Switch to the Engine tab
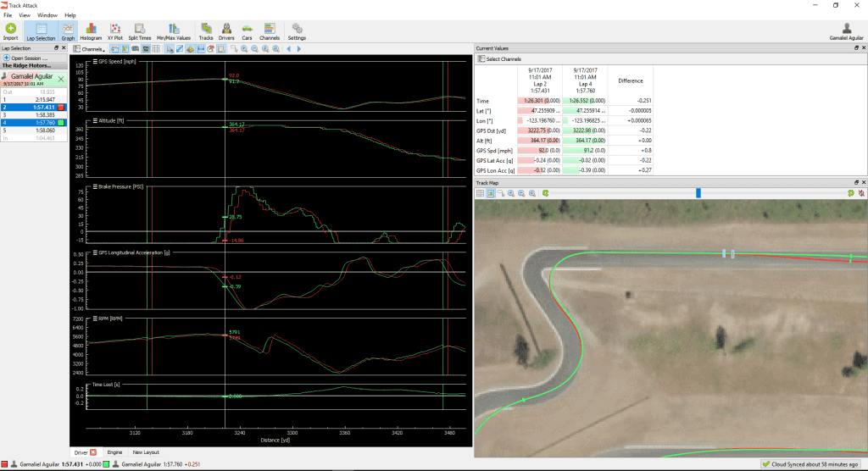Viewport: 868px width, 471px height. (114, 452)
